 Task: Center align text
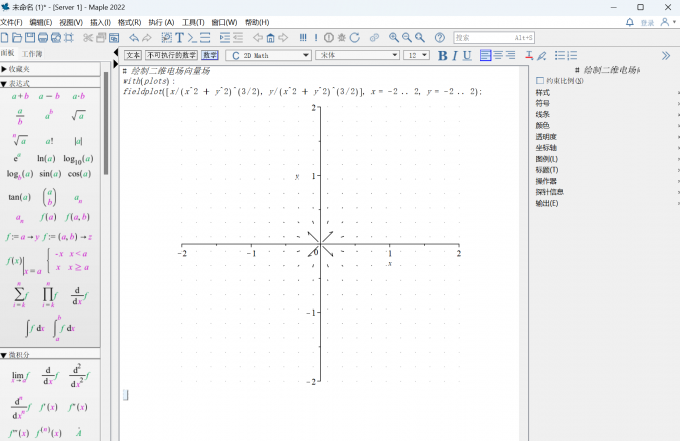pos(498,56)
